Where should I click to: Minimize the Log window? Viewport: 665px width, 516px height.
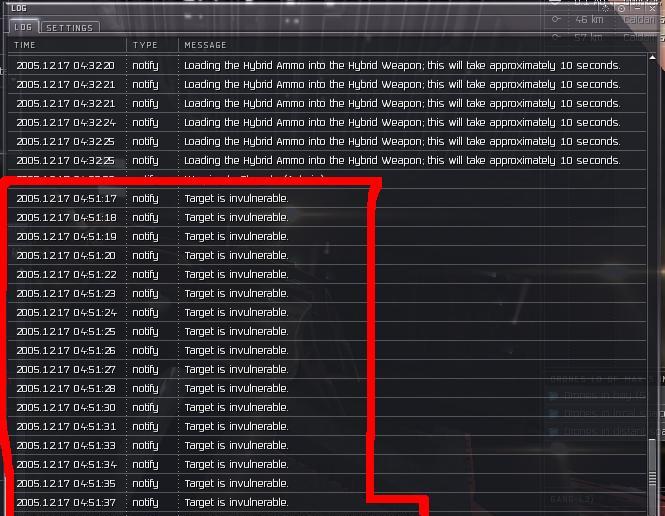(636, 8)
